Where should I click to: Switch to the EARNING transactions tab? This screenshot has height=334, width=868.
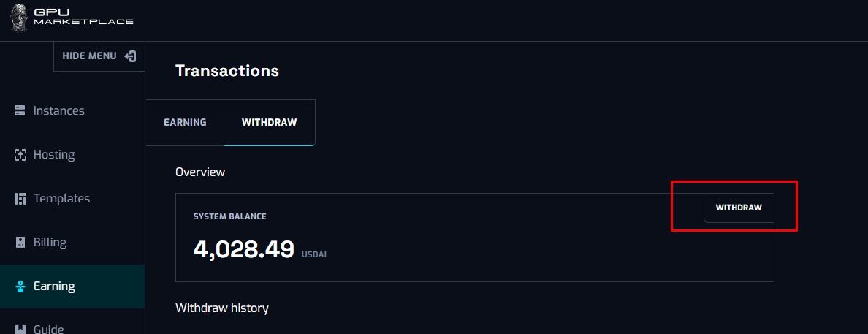click(x=185, y=122)
